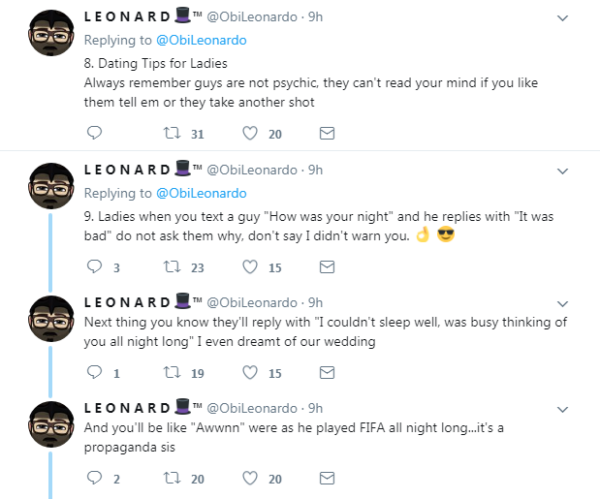
Task: Open Leonard's avatar on the wedding tweet
Action: (51, 318)
